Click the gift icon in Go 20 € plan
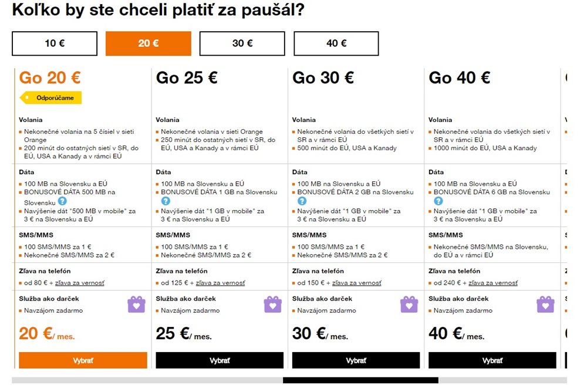 pos(136,305)
